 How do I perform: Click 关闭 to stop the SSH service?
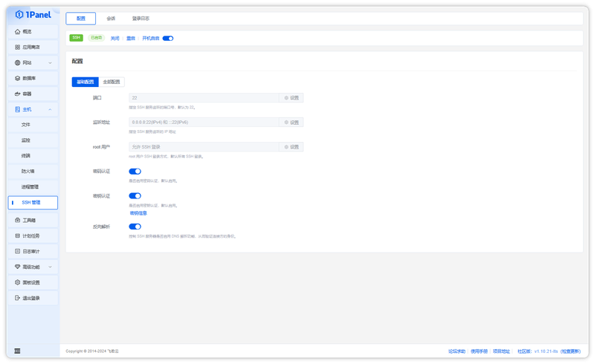pos(115,39)
